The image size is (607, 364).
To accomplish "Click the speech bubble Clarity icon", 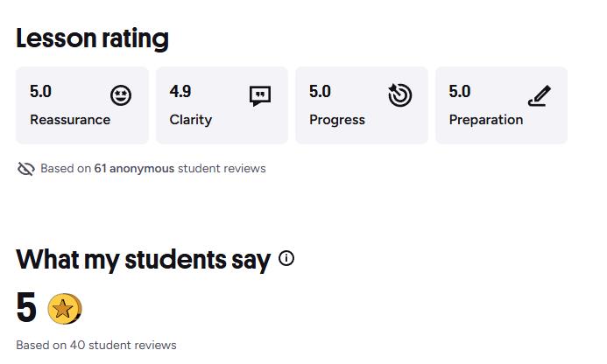I will 260,95.
